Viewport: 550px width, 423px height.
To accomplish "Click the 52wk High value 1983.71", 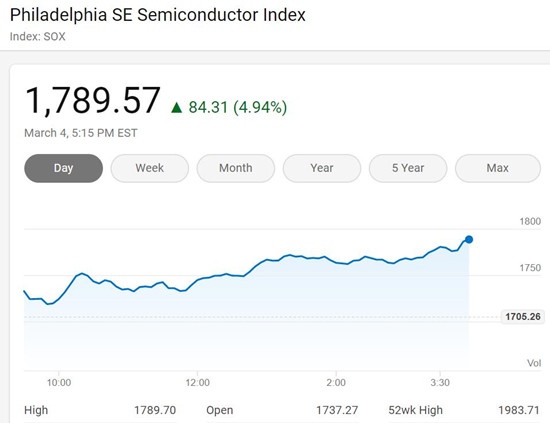I will 519,410.
